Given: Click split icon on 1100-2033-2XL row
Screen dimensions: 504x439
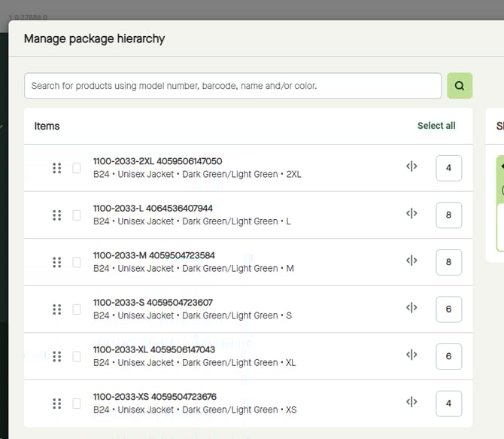Looking at the screenshot, I should (x=411, y=167).
